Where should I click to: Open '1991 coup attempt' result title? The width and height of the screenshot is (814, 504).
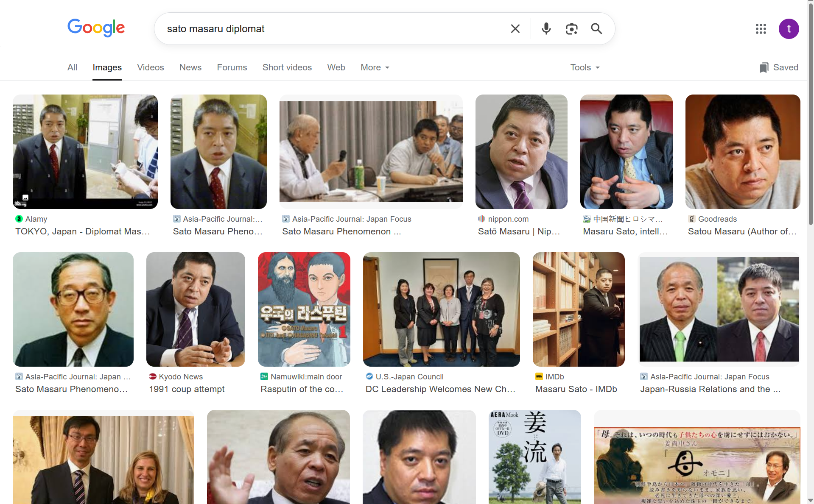point(187,389)
